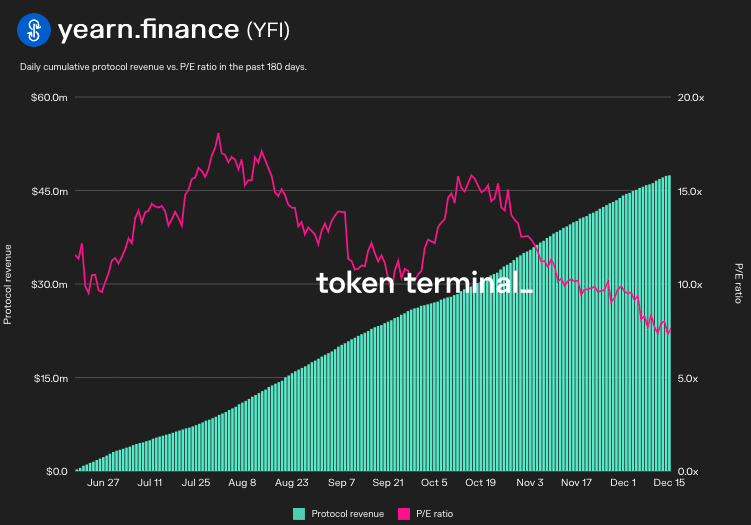
Task: Click the chart subtitle about 180 days
Action: point(163,67)
